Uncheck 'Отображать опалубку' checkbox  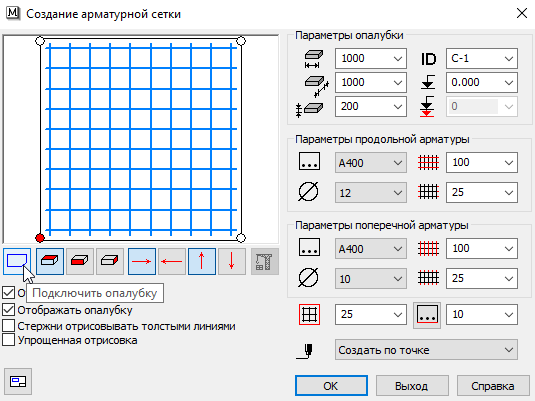[x=9, y=310]
